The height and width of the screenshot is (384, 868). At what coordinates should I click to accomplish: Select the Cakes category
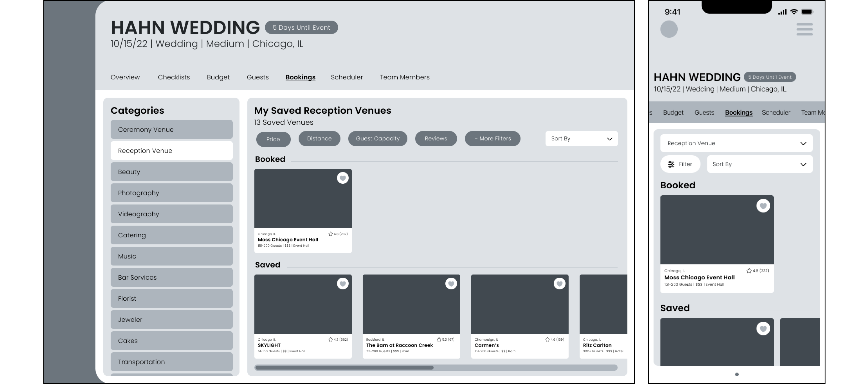172,341
